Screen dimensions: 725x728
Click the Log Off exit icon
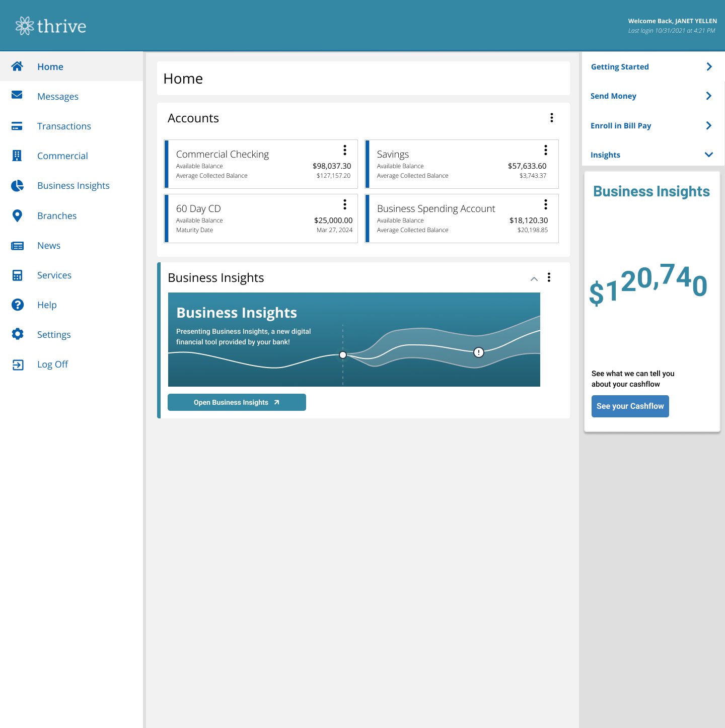tap(18, 365)
